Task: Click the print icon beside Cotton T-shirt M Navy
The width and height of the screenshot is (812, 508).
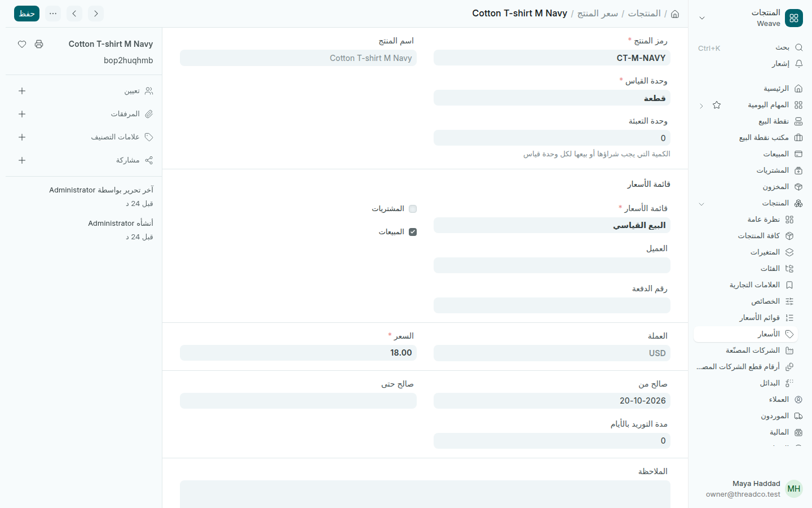Action: [x=39, y=44]
